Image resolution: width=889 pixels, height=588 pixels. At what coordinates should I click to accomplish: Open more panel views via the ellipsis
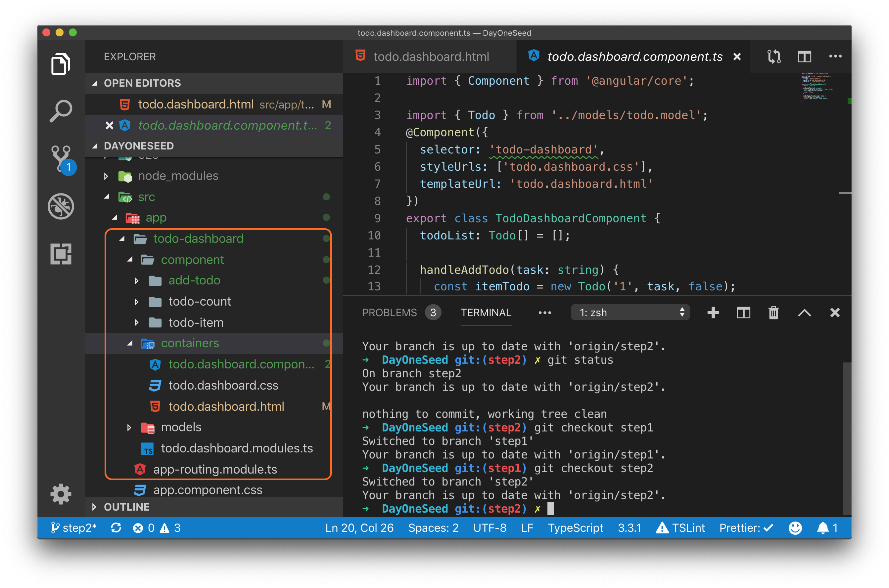[544, 313]
